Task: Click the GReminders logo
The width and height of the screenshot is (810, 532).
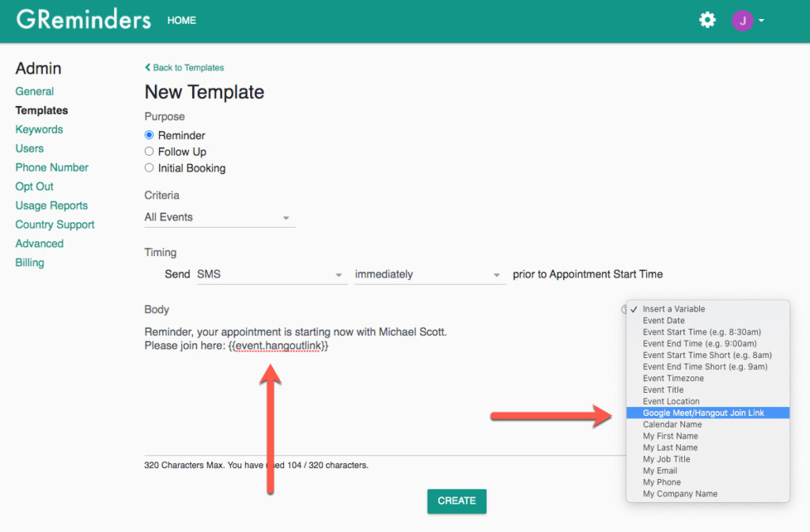Action: [x=83, y=20]
